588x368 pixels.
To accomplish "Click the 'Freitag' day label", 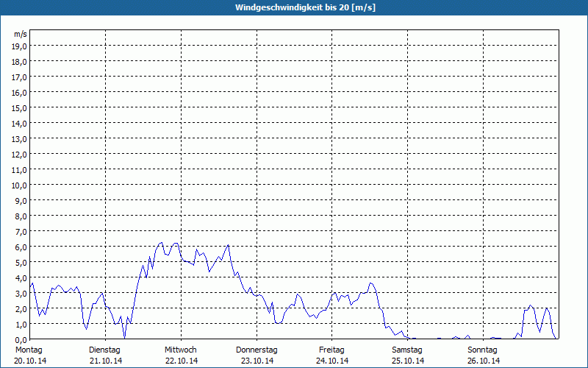I will (x=331, y=350).
